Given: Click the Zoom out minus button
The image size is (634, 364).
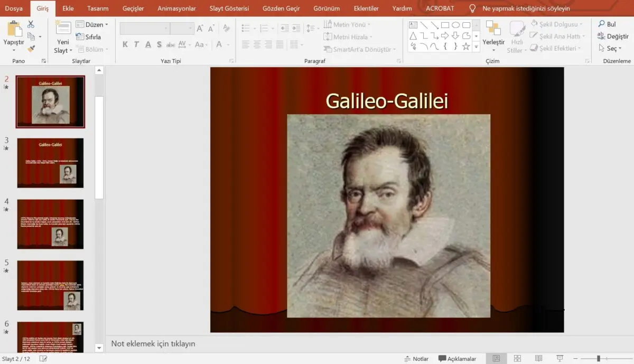Looking at the screenshot, I should (575, 359).
